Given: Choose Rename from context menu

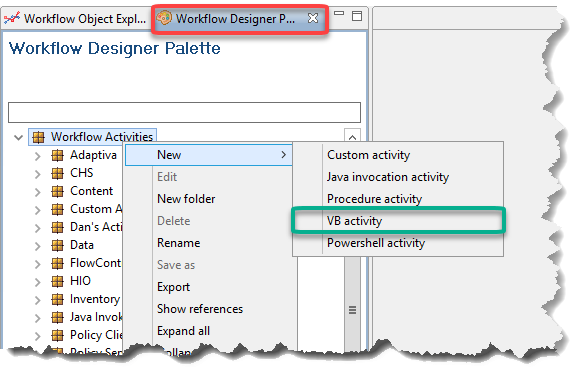Looking at the screenshot, I should click(209, 243).
